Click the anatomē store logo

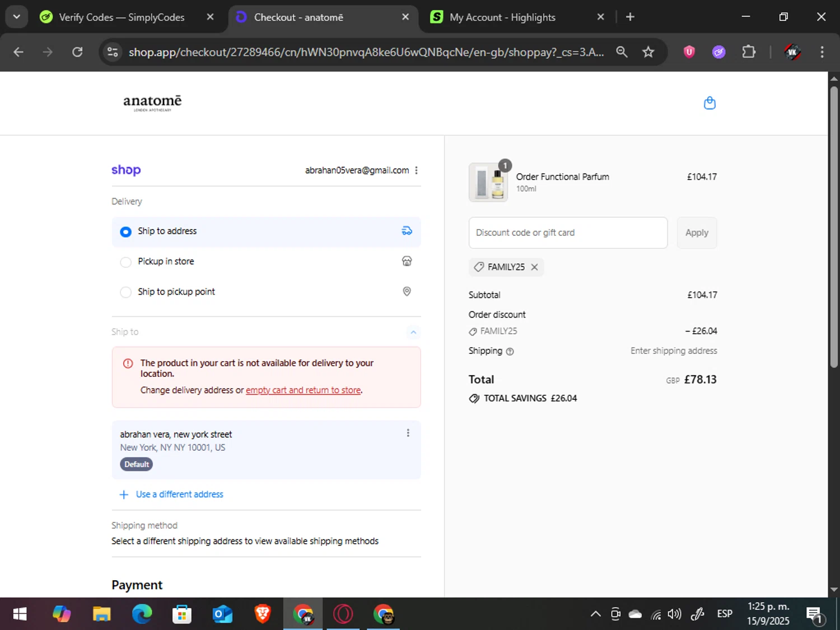pos(152,103)
